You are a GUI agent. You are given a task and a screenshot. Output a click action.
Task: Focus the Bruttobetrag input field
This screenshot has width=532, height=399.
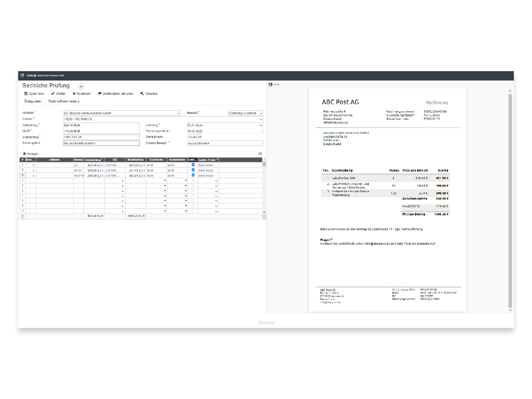click(101, 137)
